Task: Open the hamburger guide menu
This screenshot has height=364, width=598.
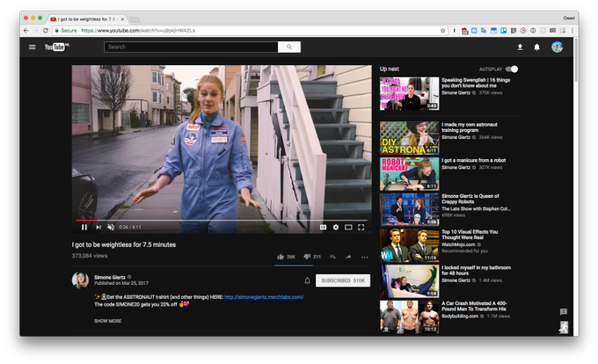Action: (32, 47)
